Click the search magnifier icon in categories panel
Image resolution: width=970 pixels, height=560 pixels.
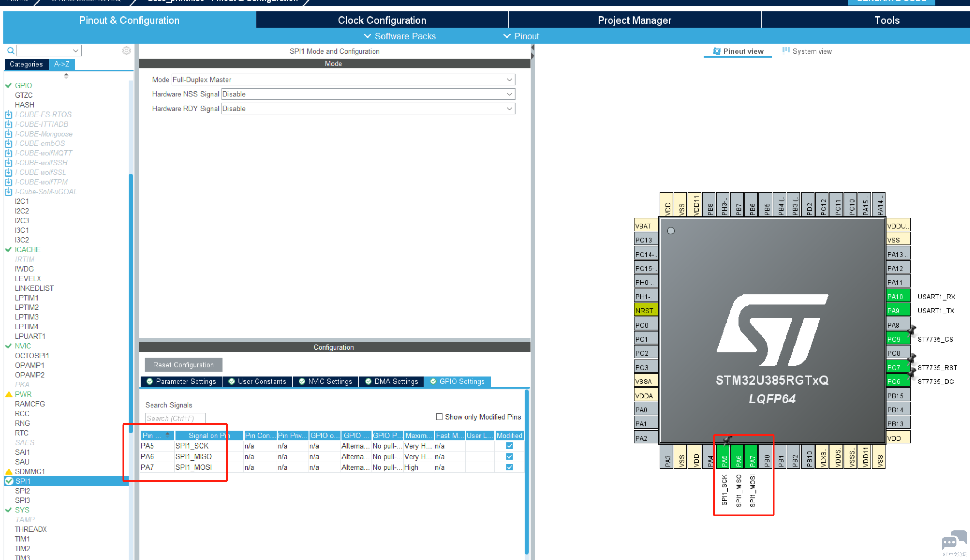click(11, 50)
